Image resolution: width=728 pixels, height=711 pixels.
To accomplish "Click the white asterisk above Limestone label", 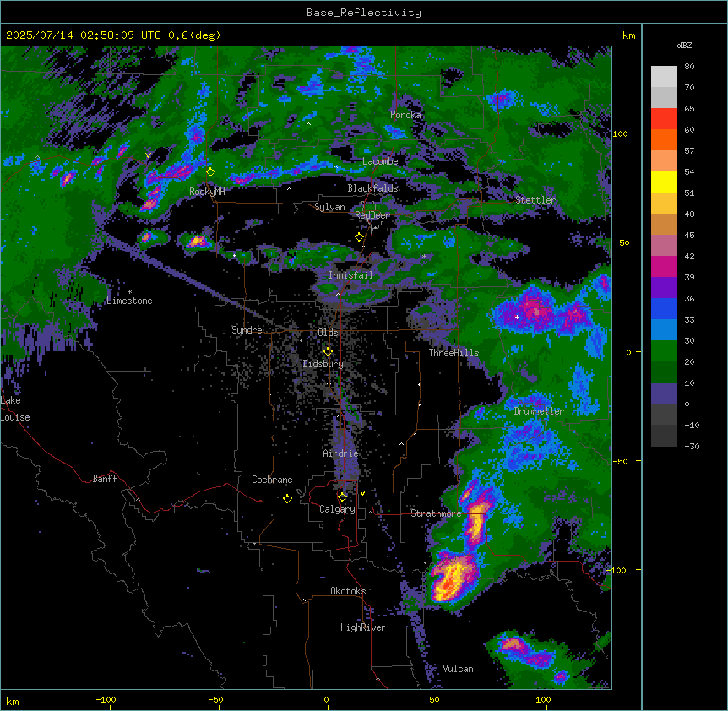I will [129, 292].
